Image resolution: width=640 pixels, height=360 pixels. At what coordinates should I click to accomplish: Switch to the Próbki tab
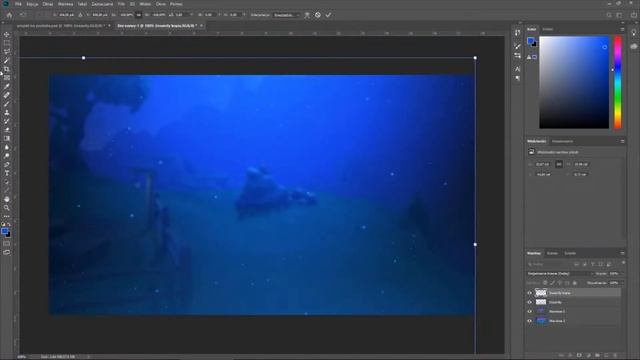click(x=548, y=29)
